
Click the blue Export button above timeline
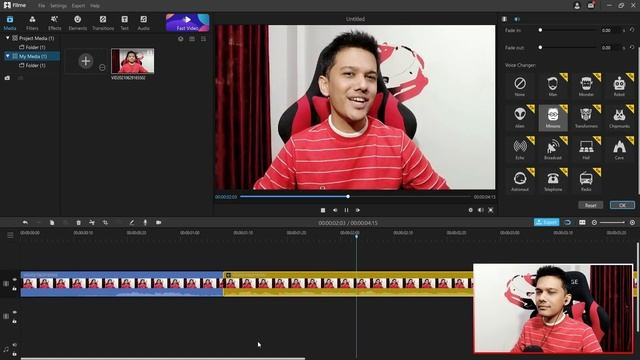[x=546, y=222]
